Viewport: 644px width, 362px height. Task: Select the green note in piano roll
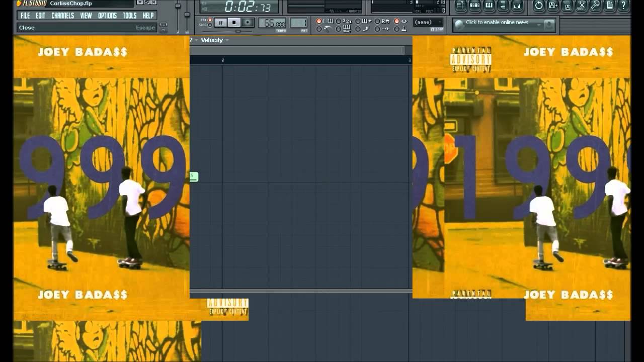[x=194, y=176]
